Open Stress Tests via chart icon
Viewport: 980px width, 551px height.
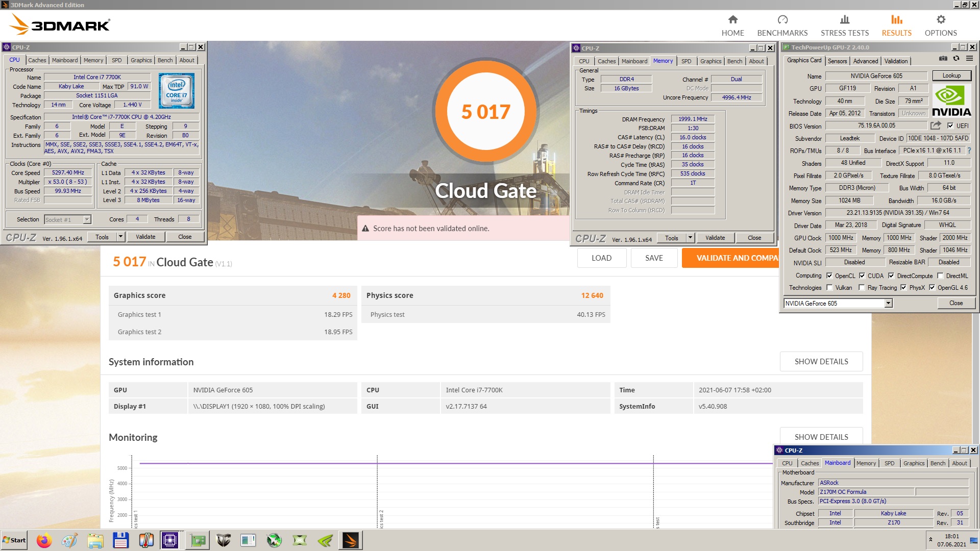(x=845, y=20)
